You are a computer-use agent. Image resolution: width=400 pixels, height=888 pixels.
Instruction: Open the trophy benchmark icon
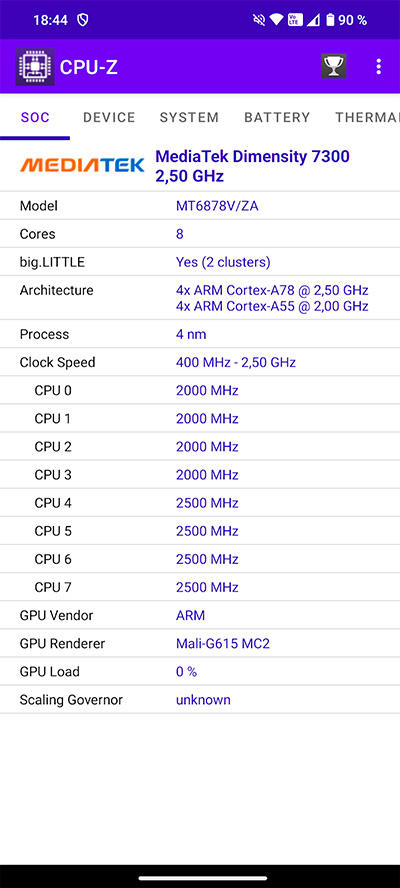pos(334,66)
